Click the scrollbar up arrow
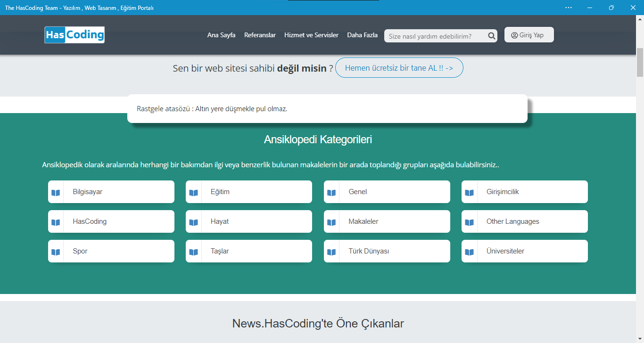The image size is (644, 343). click(640, 19)
